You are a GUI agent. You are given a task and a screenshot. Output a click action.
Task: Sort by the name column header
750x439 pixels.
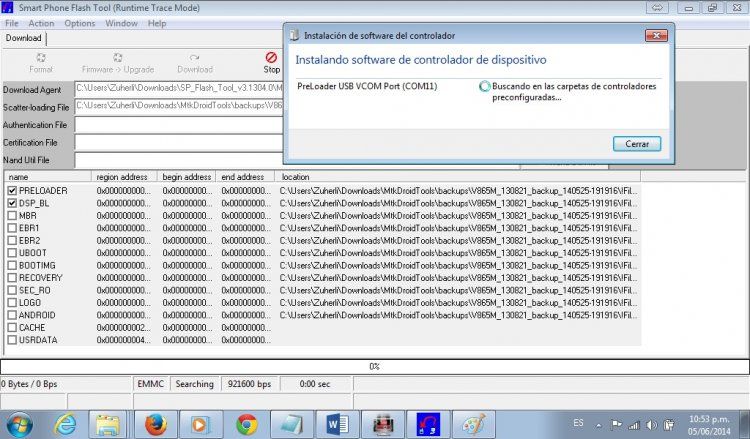pos(48,177)
